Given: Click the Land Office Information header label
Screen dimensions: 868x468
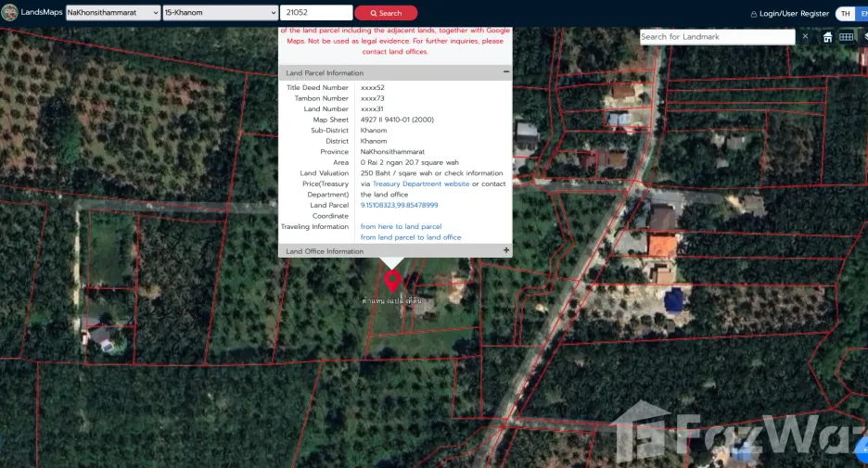Looking at the screenshot, I should pyautogui.click(x=325, y=251).
